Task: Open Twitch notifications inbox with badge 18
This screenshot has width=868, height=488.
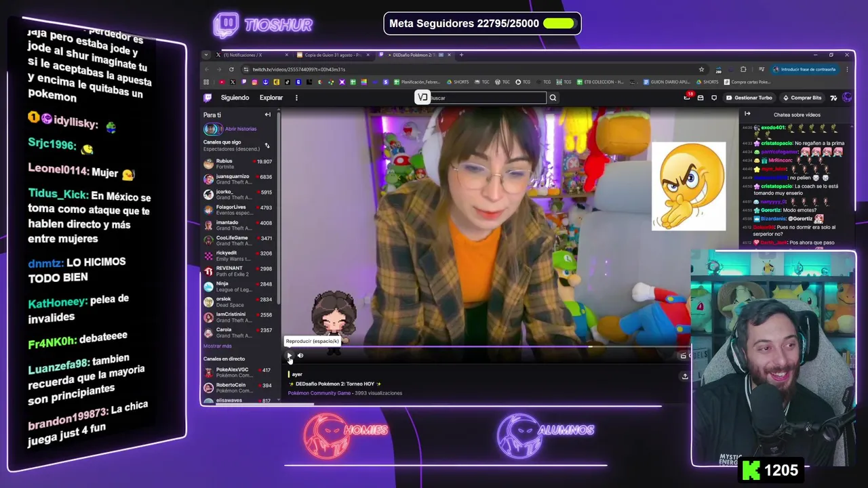Action: coord(687,98)
